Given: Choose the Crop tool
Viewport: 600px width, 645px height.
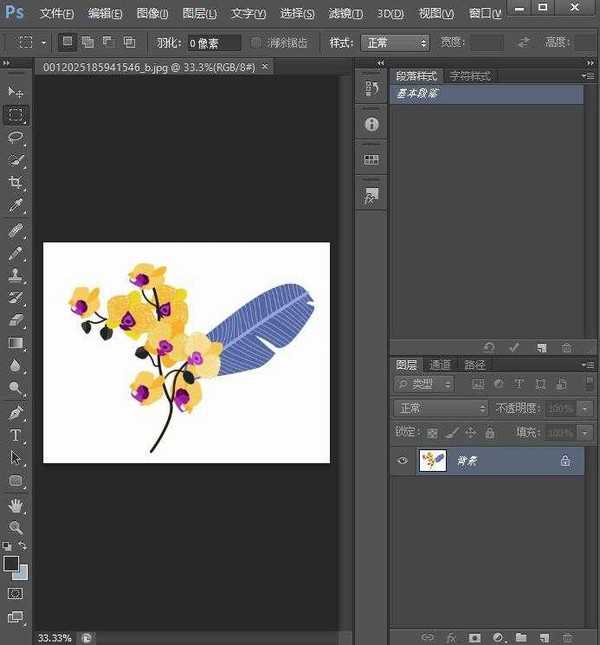Looking at the screenshot, I should coord(16,183).
